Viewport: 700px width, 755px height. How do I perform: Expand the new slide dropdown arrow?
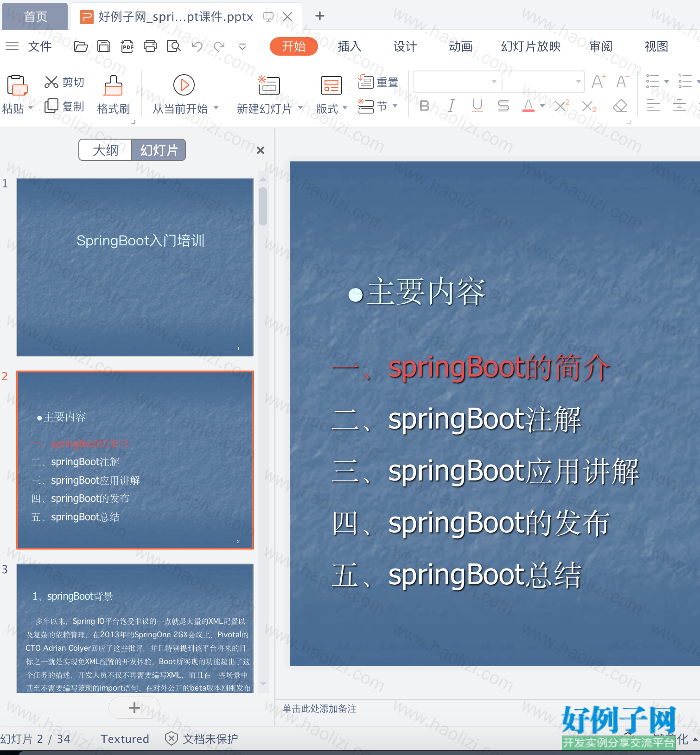(300, 108)
